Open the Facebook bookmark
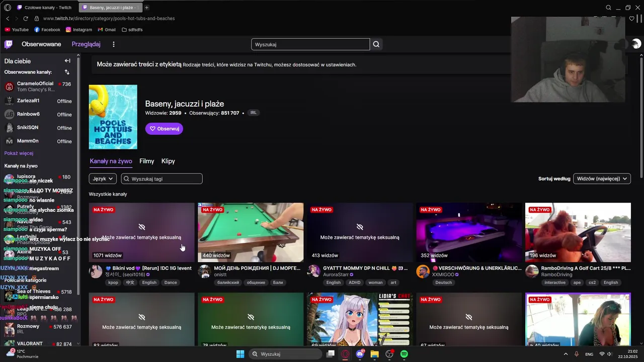The height and width of the screenshot is (362, 644). click(47, 30)
